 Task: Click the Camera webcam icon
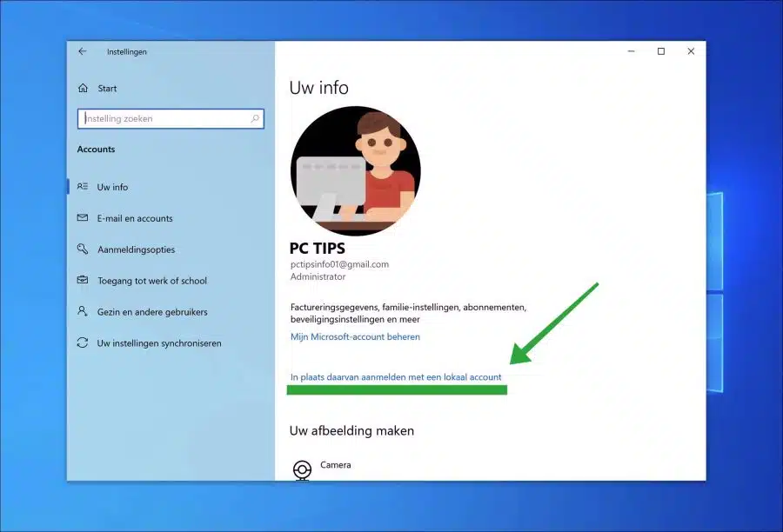pos(302,470)
